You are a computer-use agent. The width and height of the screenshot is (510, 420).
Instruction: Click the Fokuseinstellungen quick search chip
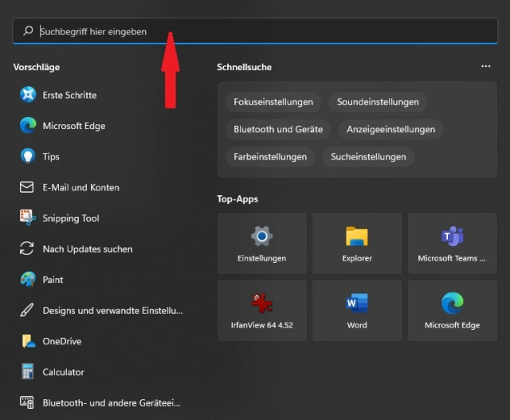click(x=273, y=102)
